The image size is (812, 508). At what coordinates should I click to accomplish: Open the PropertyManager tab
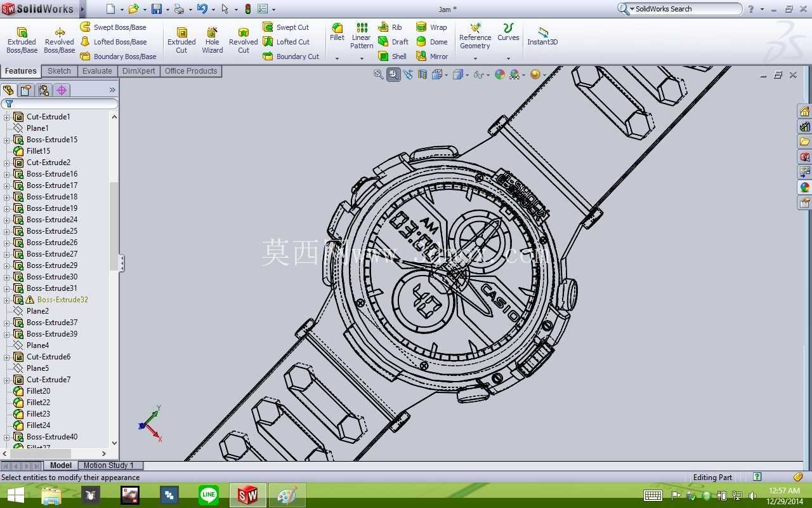(x=26, y=90)
